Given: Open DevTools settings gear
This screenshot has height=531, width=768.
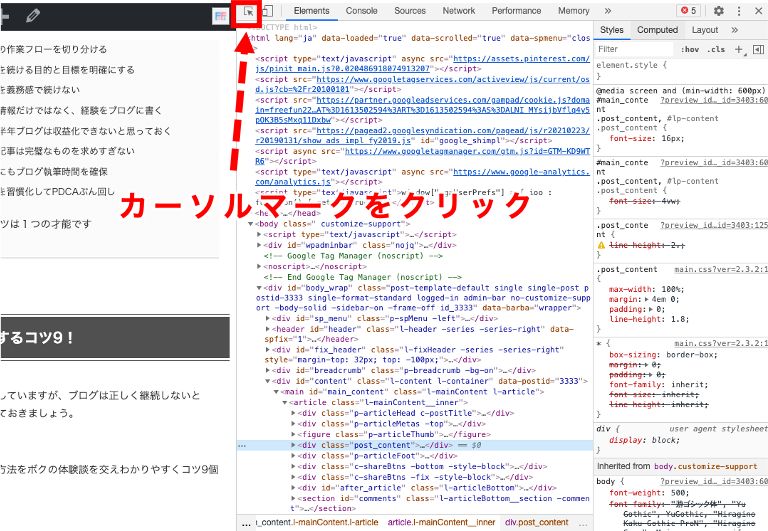Looking at the screenshot, I should pyautogui.click(x=719, y=11).
